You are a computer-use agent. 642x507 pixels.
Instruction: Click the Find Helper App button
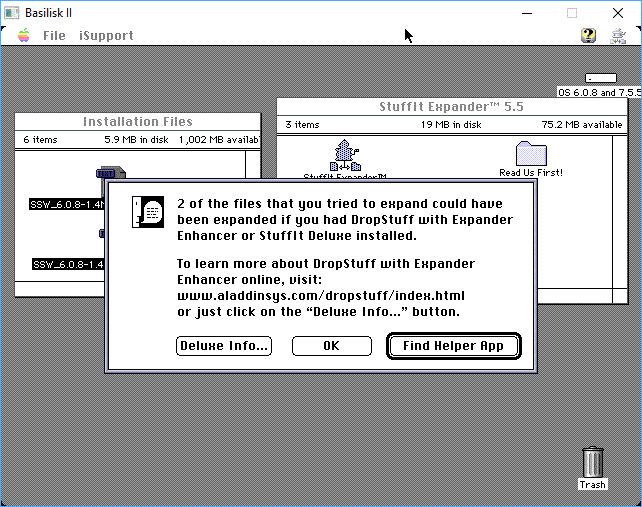(454, 346)
